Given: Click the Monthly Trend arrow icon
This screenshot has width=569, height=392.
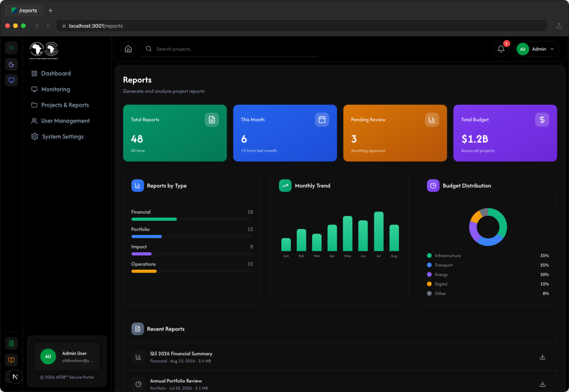Looking at the screenshot, I should click(x=285, y=186).
